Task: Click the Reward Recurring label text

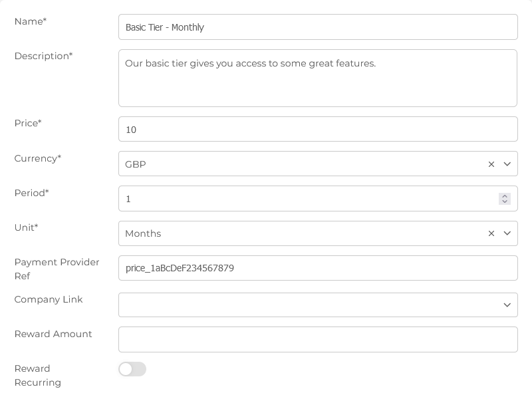Action: click(37, 376)
